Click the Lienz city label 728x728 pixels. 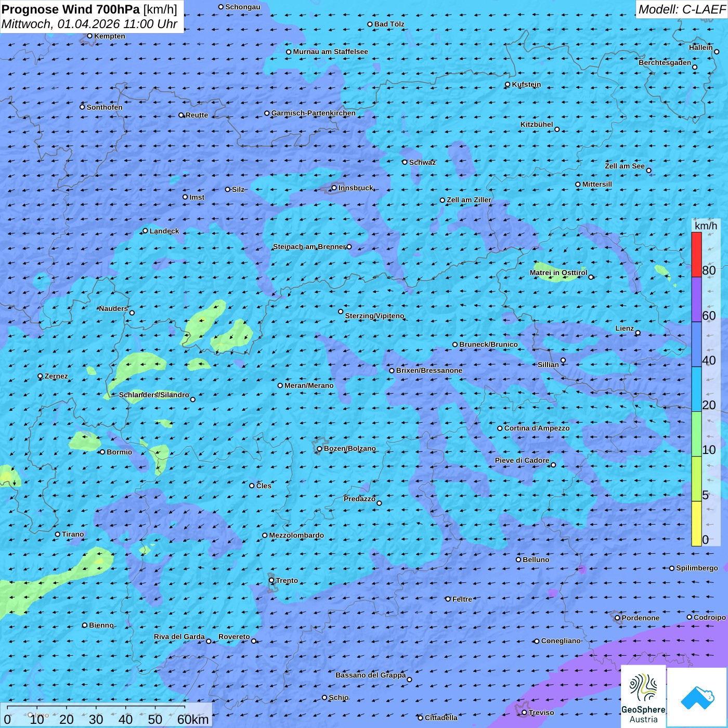(x=625, y=328)
